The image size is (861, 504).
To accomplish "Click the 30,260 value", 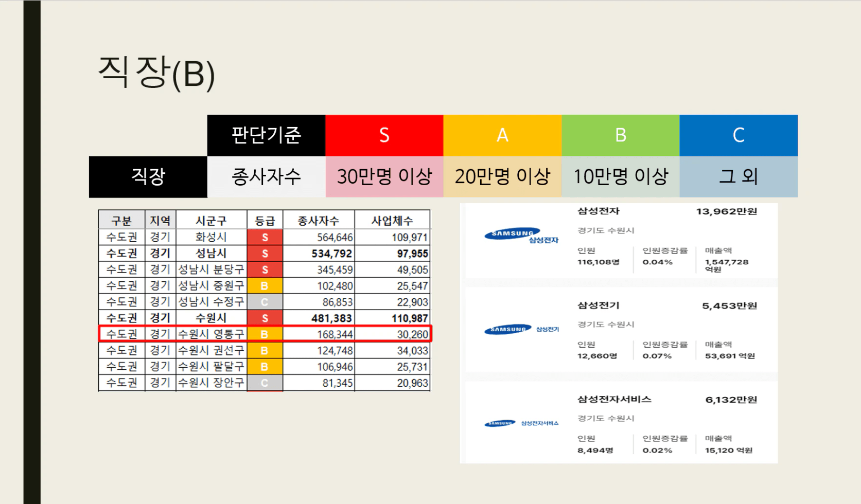I will 412,335.
